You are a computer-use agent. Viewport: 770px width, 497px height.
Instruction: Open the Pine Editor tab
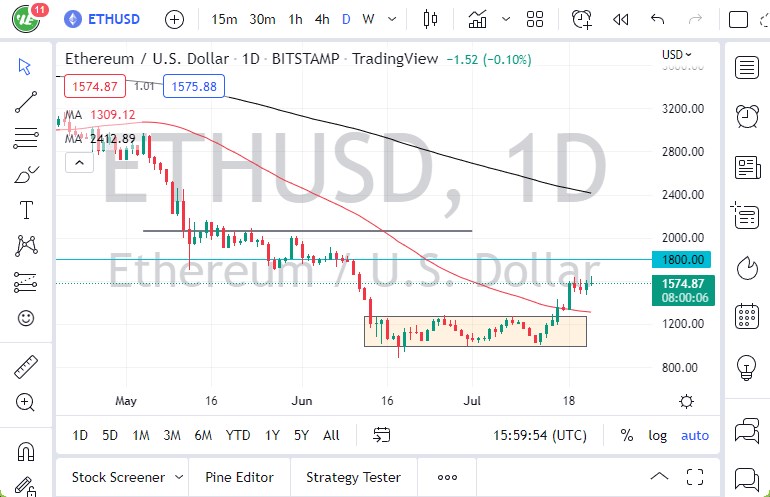[x=240, y=477]
